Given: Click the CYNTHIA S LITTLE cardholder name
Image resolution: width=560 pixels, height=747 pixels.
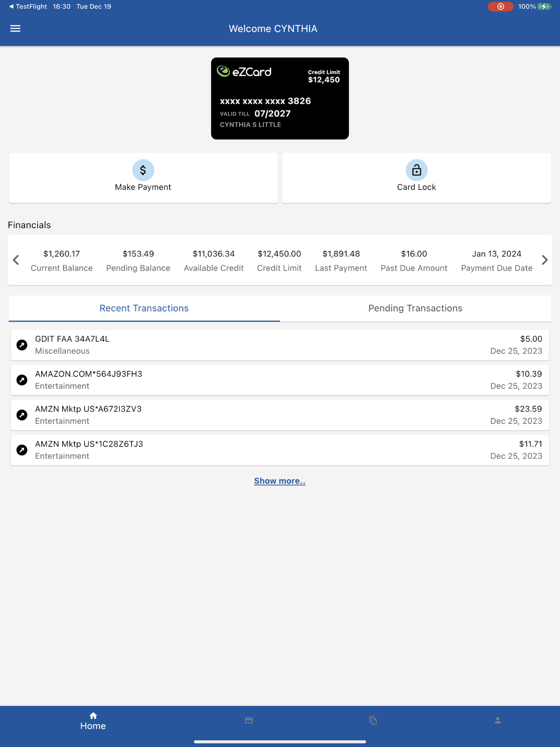Looking at the screenshot, I should 250,125.
